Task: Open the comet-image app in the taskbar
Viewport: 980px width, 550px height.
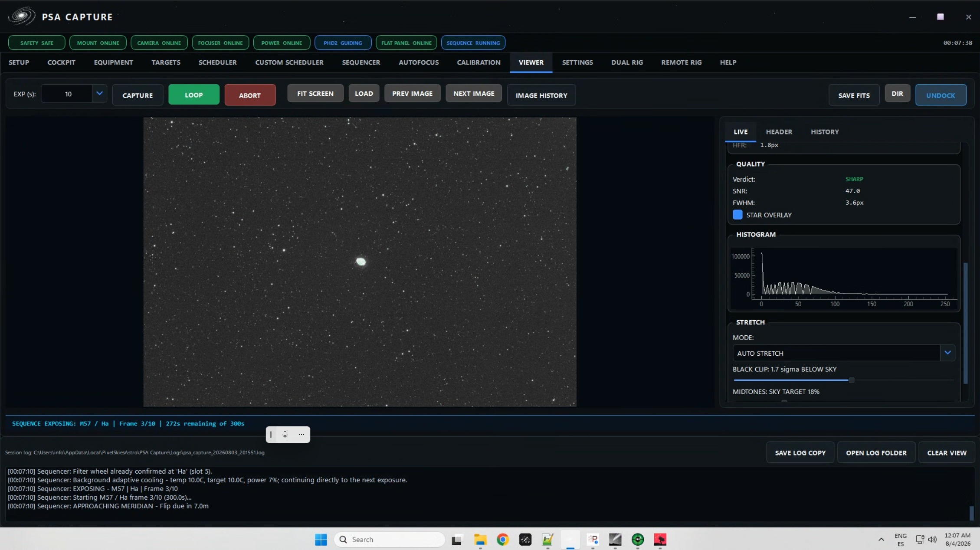Action: [x=615, y=540]
